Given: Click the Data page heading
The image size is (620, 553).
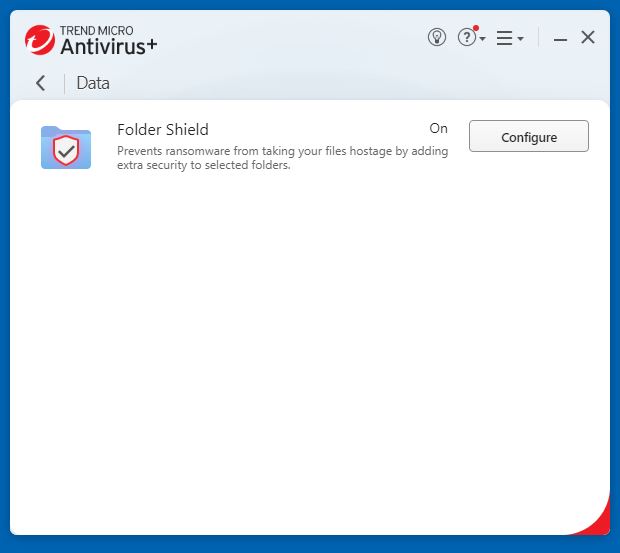Looking at the screenshot, I should 93,83.
